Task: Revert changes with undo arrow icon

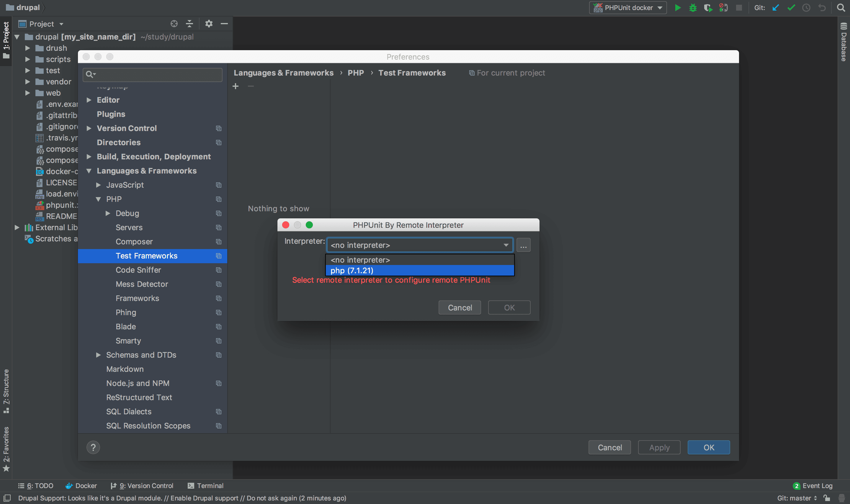Action: 822,7
